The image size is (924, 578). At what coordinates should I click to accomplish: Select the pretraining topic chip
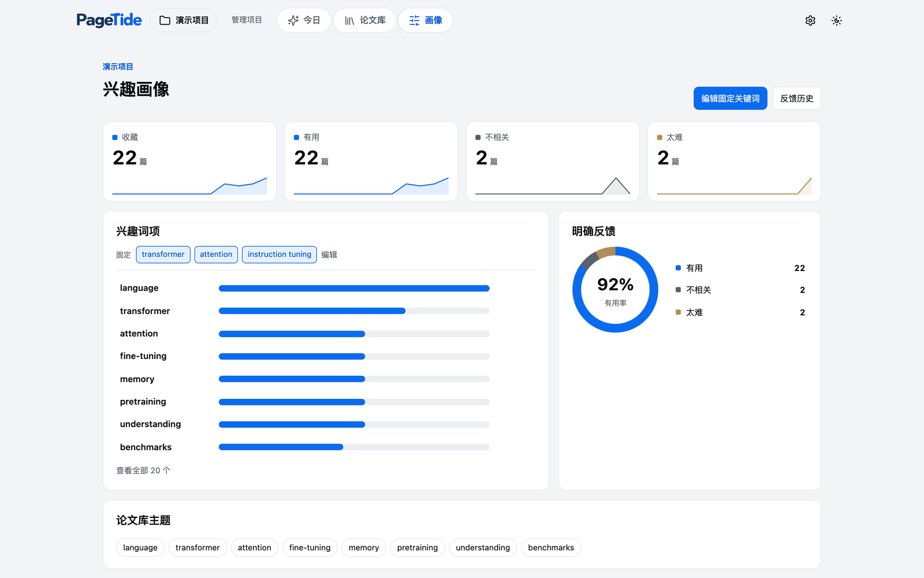tap(418, 547)
